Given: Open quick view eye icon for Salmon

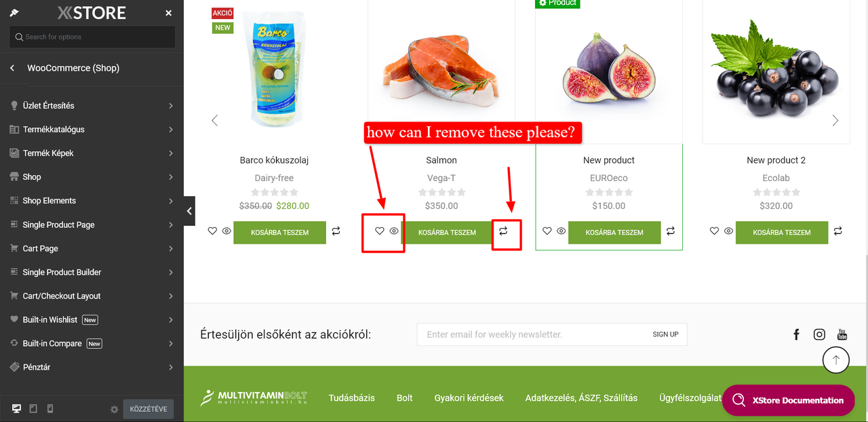Looking at the screenshot, I should (x=394, y=231).
